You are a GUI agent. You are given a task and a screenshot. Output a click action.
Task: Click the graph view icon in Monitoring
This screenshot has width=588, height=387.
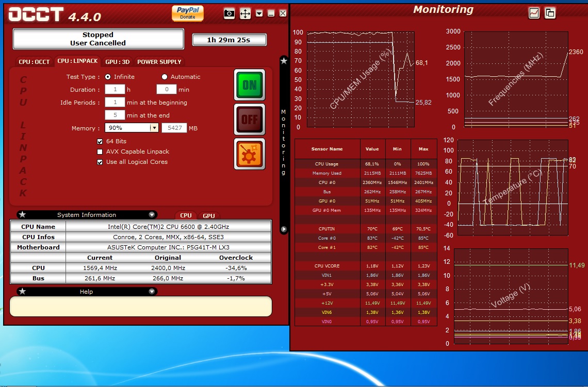pos(534,13)
